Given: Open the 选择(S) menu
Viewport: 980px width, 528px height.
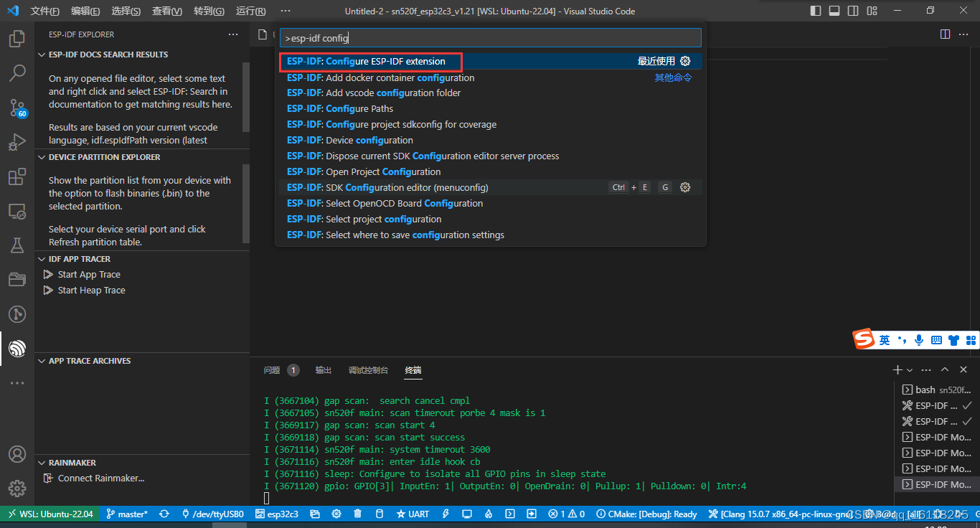Looking at the screenshot, I should point(126,11).
